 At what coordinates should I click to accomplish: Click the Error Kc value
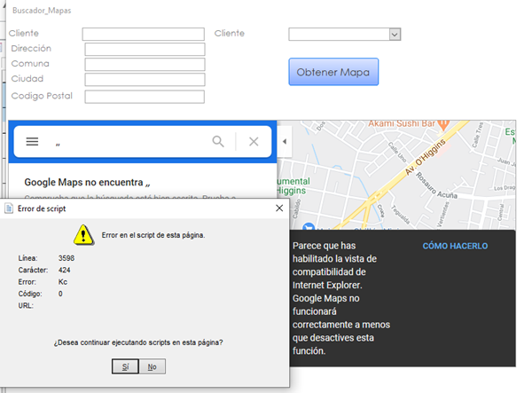(x=63, y=282)
